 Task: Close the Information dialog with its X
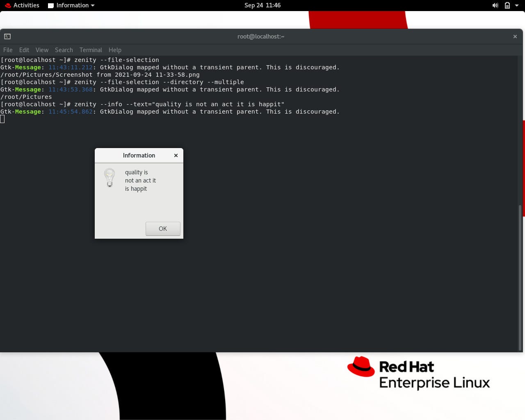176,155
